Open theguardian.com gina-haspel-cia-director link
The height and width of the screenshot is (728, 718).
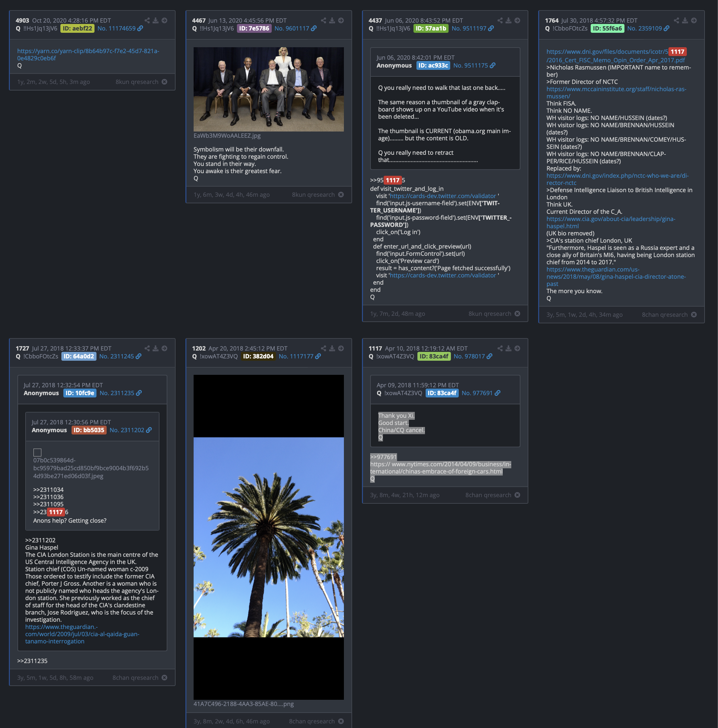pyautogui.click(x=616, y=276)
